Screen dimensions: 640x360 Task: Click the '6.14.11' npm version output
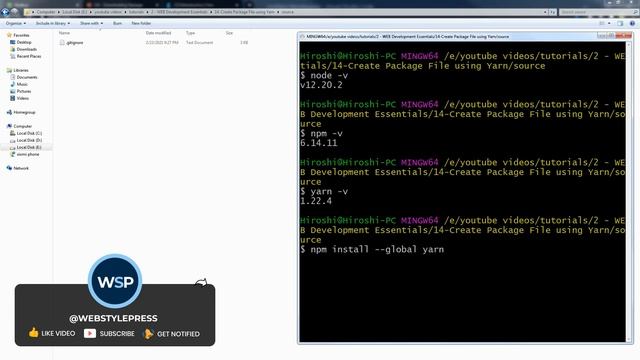click(319, 143)
